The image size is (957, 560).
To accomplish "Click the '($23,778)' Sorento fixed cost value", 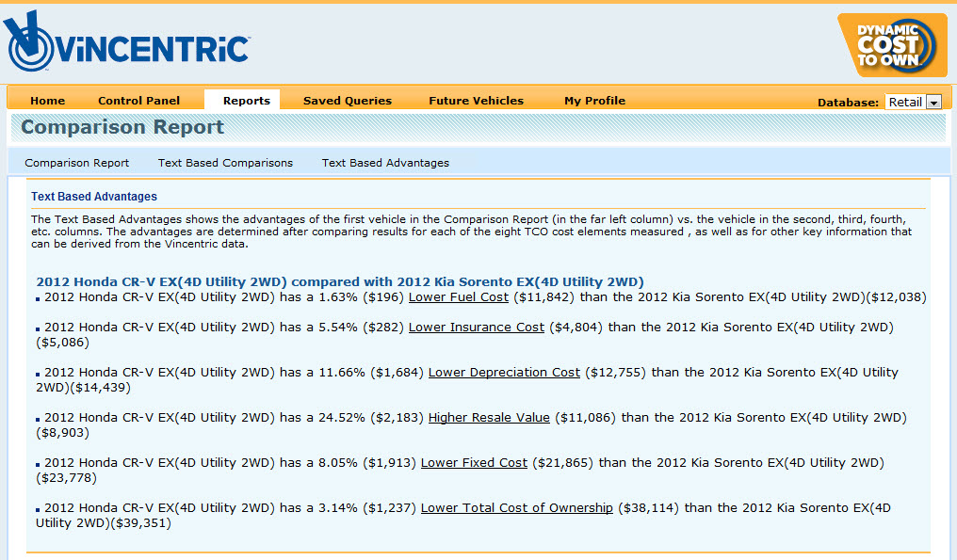I will coord(67,478).
